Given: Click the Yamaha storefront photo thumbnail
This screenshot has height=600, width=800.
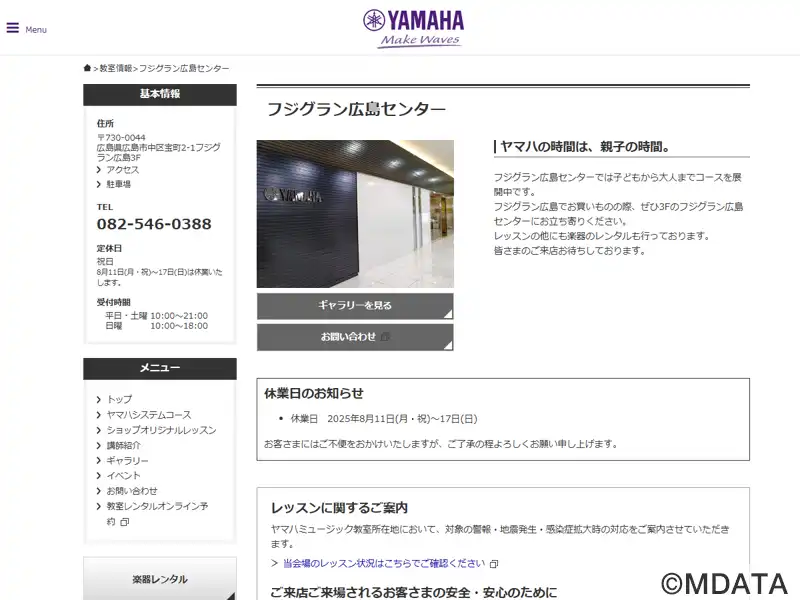Looking at the screenshot, I should click(x=355, y=214).
